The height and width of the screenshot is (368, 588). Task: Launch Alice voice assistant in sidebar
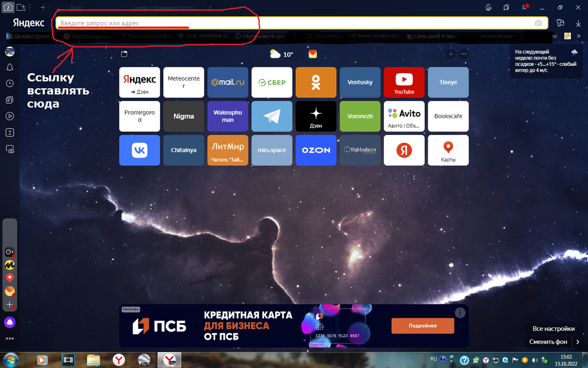pos(9,322)
